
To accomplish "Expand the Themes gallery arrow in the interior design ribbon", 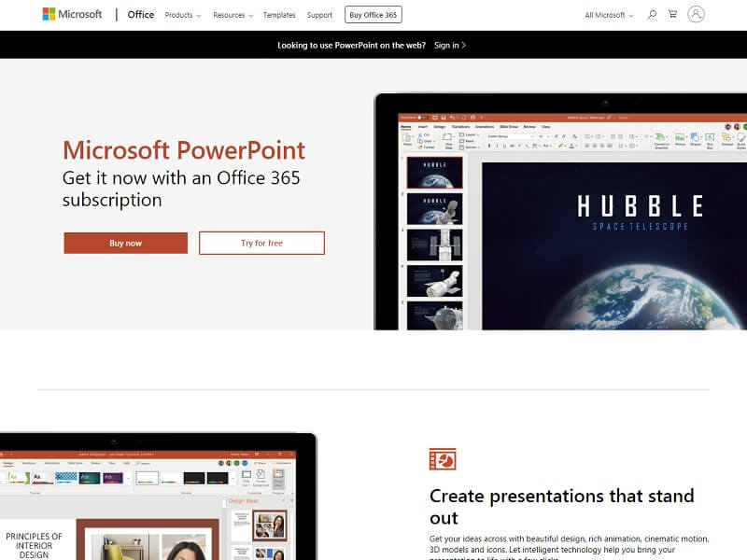I will pos(128,478).
